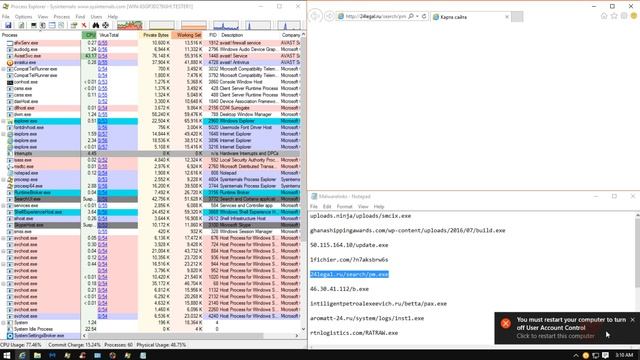Open the View menu in Process Explorer
This screenshot has height=360, width=640.
point(43,17)
